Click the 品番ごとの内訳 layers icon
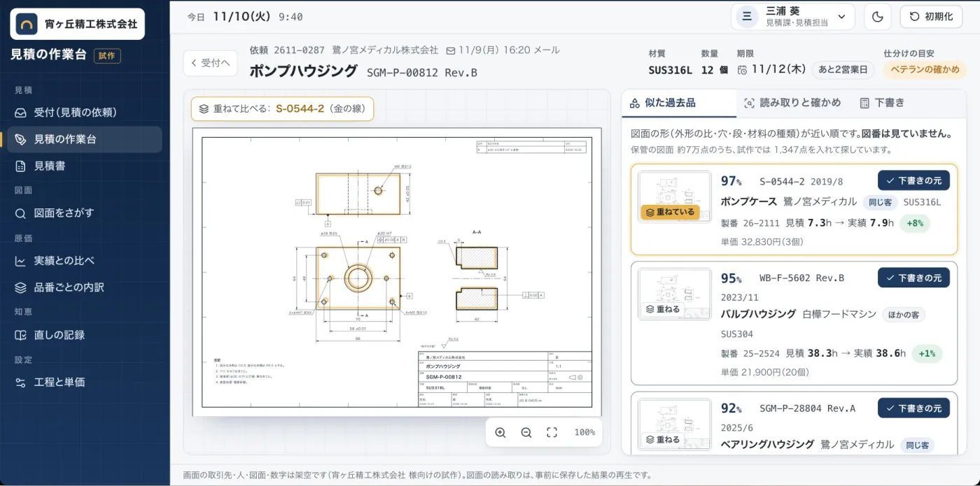 [21, 287]
